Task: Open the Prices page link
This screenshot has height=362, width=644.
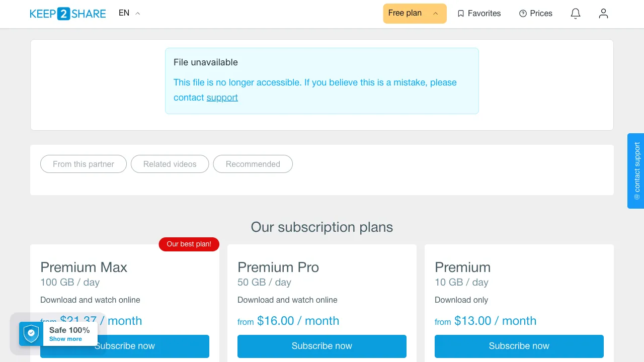Action: coord(536,14)
